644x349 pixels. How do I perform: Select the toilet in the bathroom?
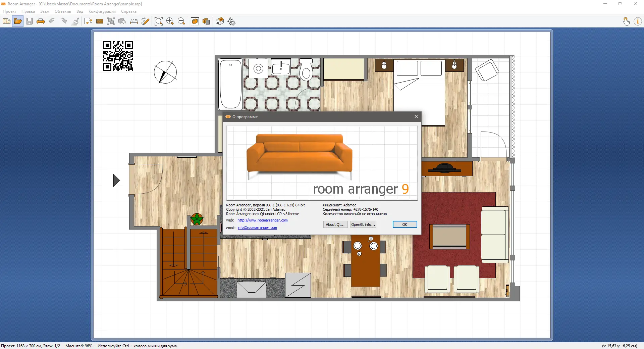[x=306, y=70]
